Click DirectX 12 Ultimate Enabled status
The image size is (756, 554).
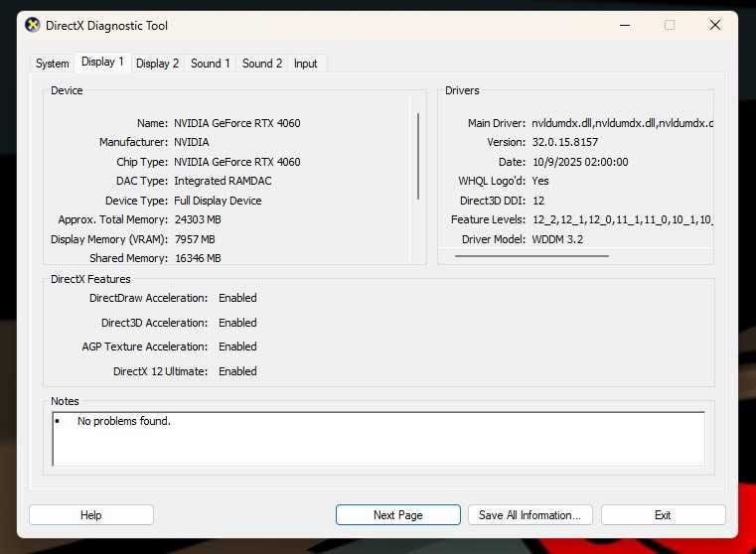(x=237, y=371)
